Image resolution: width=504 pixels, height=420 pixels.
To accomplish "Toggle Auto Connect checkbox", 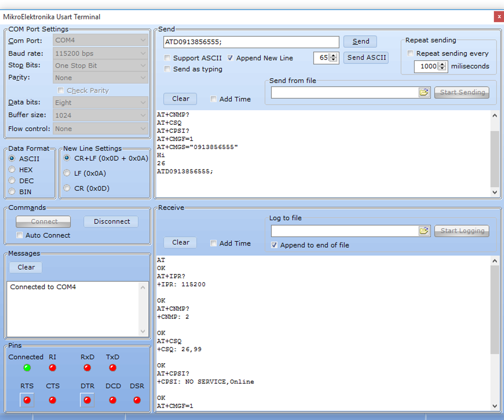I will [20, 236].
